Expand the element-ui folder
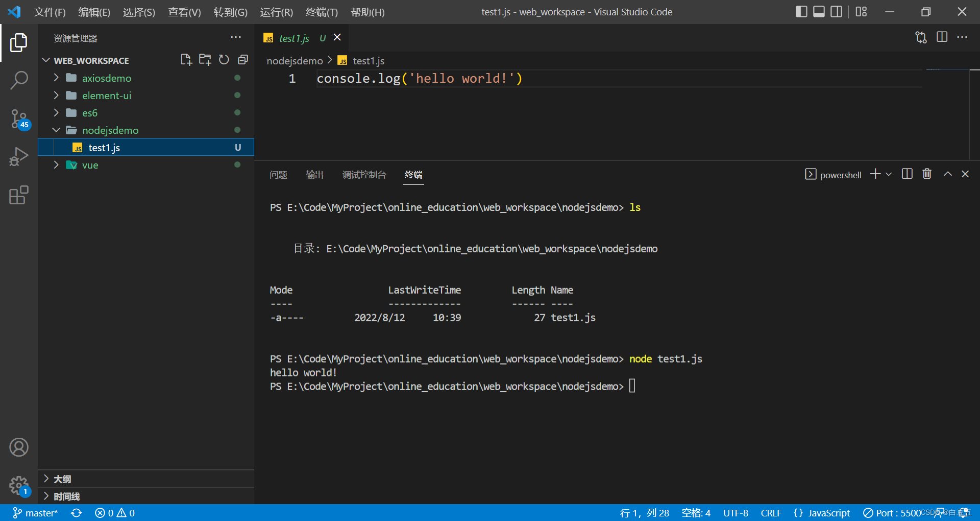 point(56,95)
